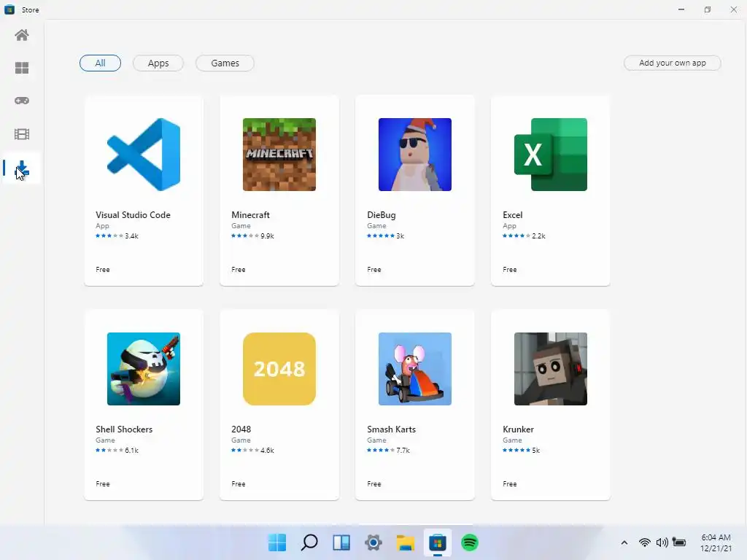Open the Visual Studio Code app icon
Image resolution: width=747 pixels, height=560 pixels.
pos(144,155)
